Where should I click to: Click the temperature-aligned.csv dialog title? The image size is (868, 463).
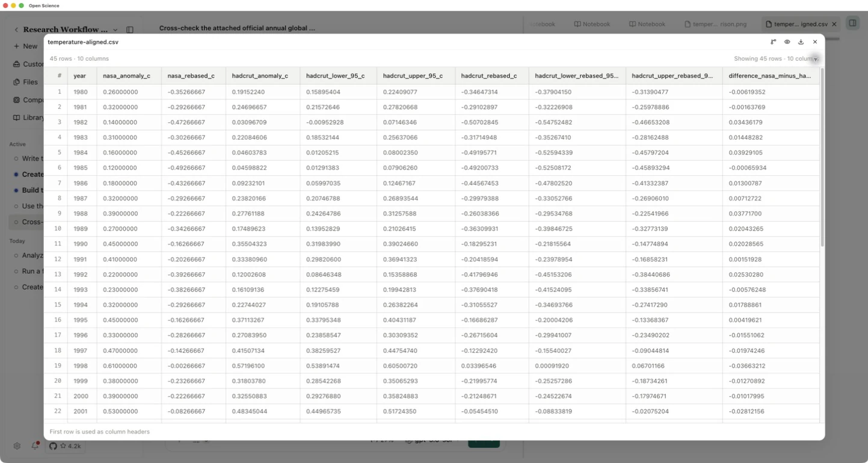[83, 42]
